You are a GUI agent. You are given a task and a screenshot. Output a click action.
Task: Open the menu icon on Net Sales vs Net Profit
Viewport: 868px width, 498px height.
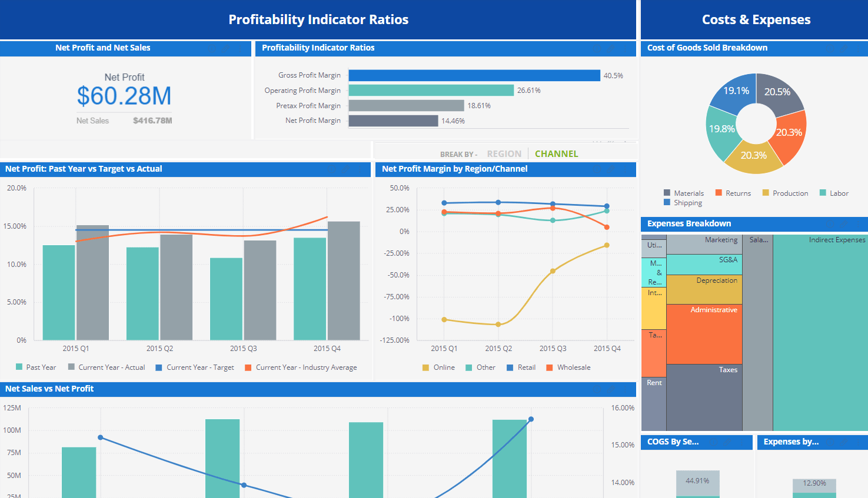(x=625, y=389)
